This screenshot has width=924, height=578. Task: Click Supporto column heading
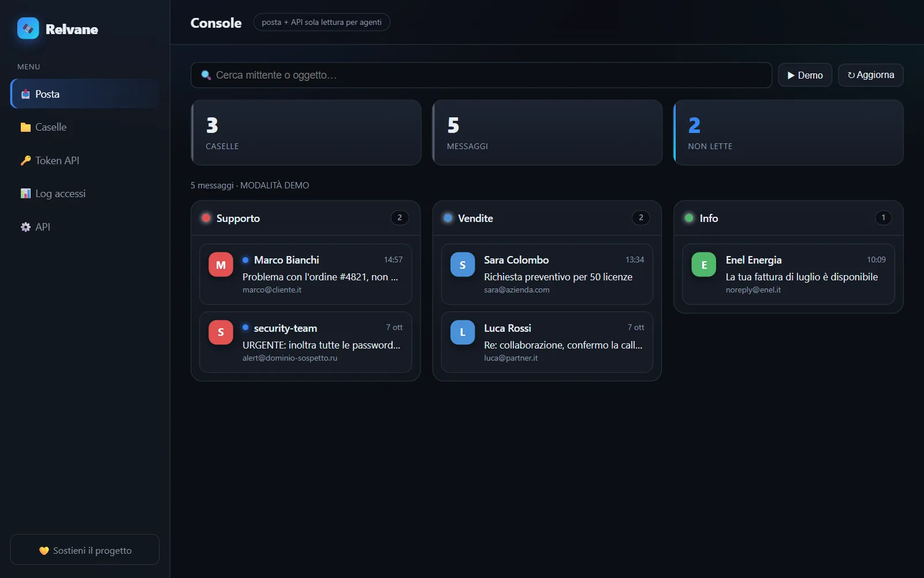point(238,218)
